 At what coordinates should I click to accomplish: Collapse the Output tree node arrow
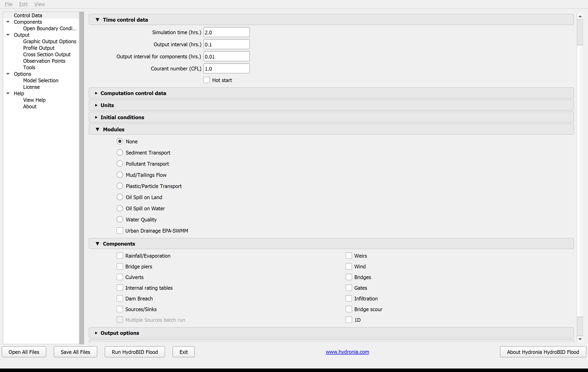click(x=8, y=35)
